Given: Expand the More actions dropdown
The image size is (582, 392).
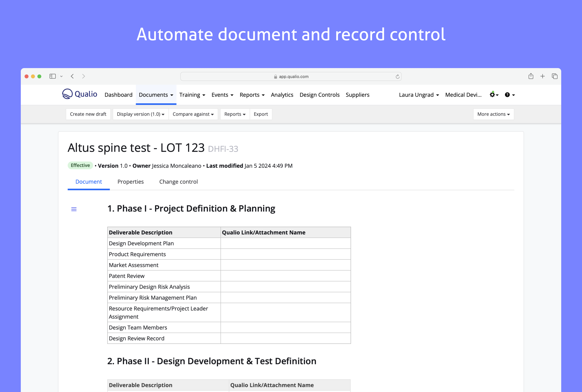Looking at the screenshot, I should click(x=493, y=114).
